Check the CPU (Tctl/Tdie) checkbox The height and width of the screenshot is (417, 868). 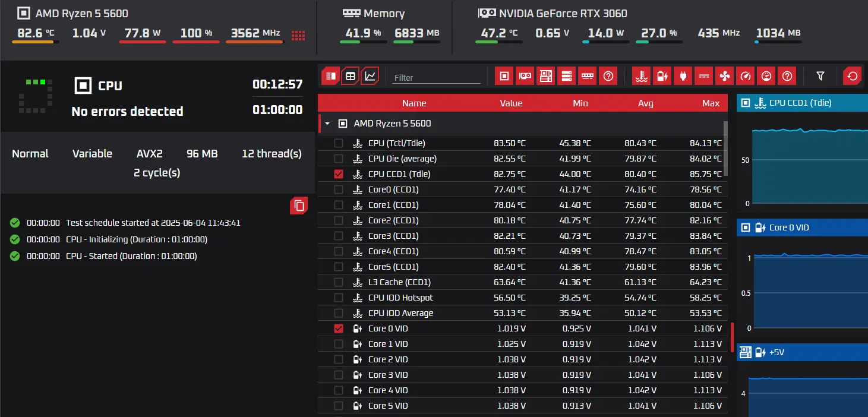tap(339, 143)
